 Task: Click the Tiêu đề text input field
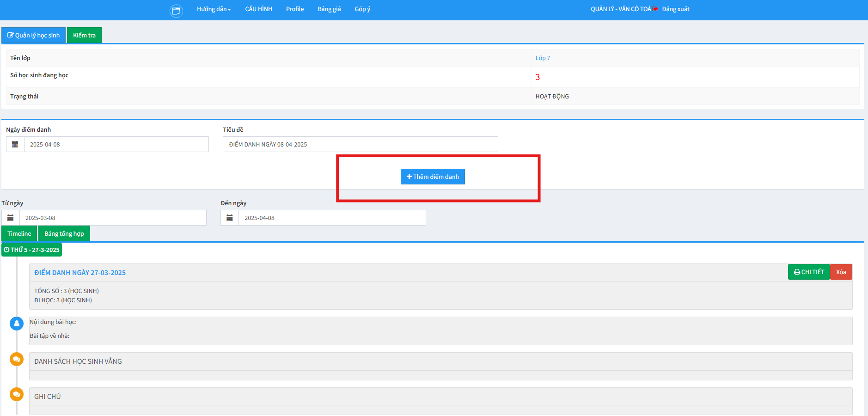(360, 144)
